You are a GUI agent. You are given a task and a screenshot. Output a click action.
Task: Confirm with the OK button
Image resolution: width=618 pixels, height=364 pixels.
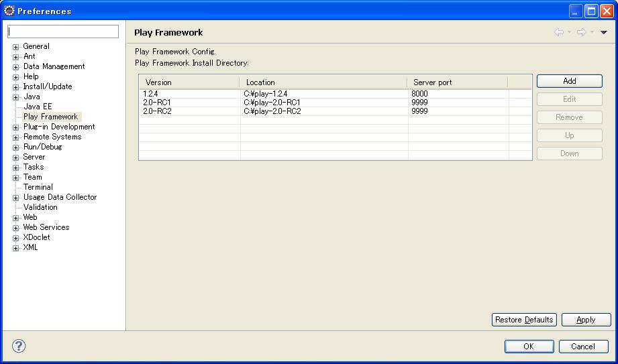pyautogui.click(x=529, y=347)
